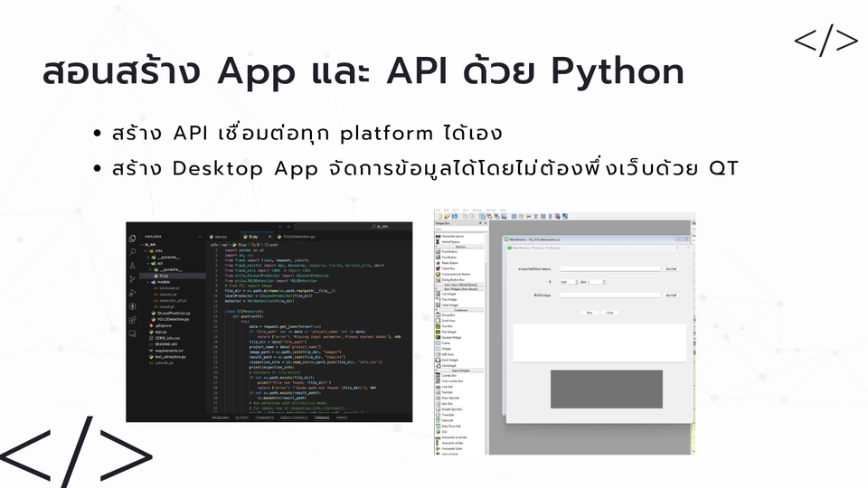Click the Run button in Qt preview form
Viewport: 868px width, 488px height.
590,313
